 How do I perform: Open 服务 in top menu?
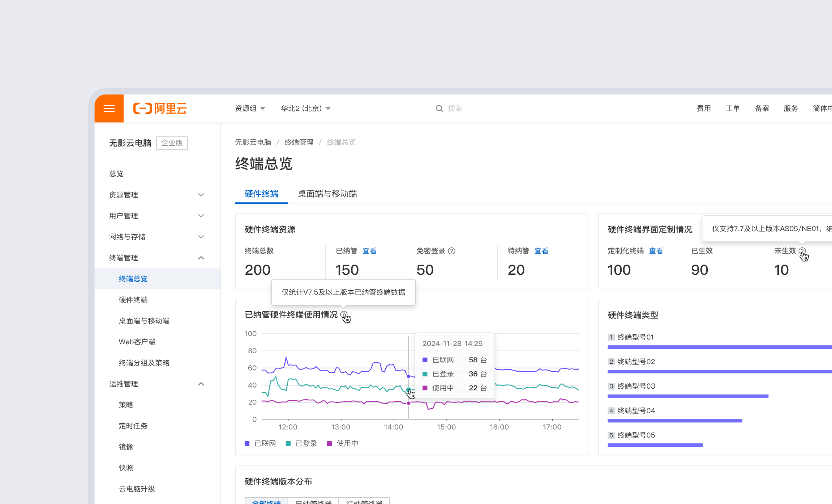(x=791, y=108)
